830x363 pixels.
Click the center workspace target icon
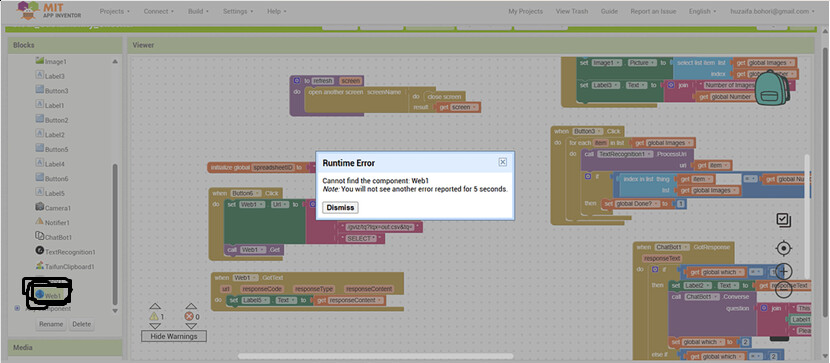783,248
